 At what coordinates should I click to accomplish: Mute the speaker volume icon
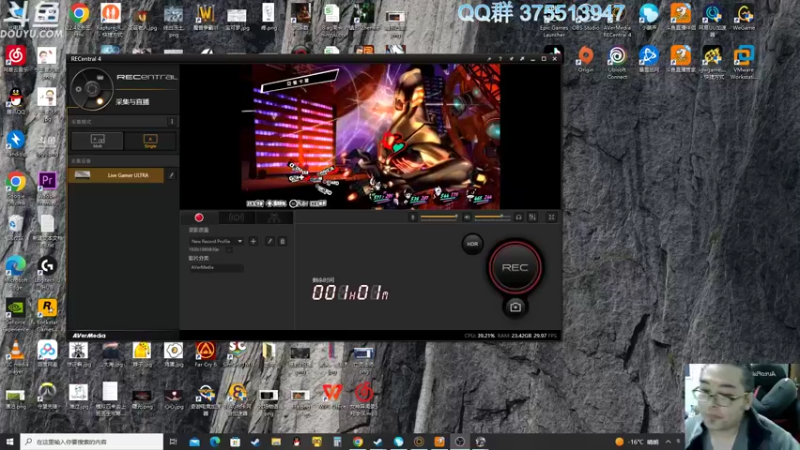tap(467, 217)
